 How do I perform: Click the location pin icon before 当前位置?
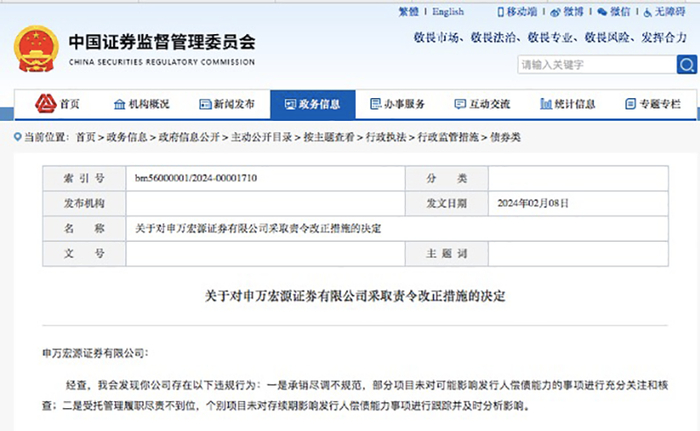18,137
